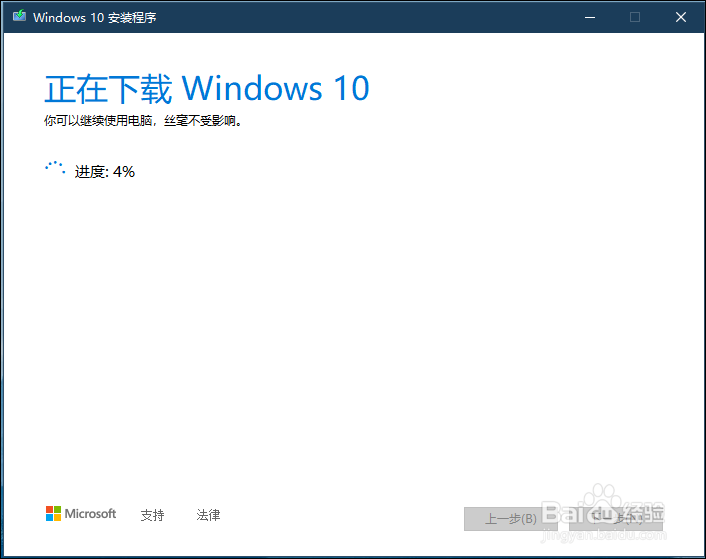This screenshot has height=559, width=706.
Task: Click the Microsoft logo
Action: (81, 514)
